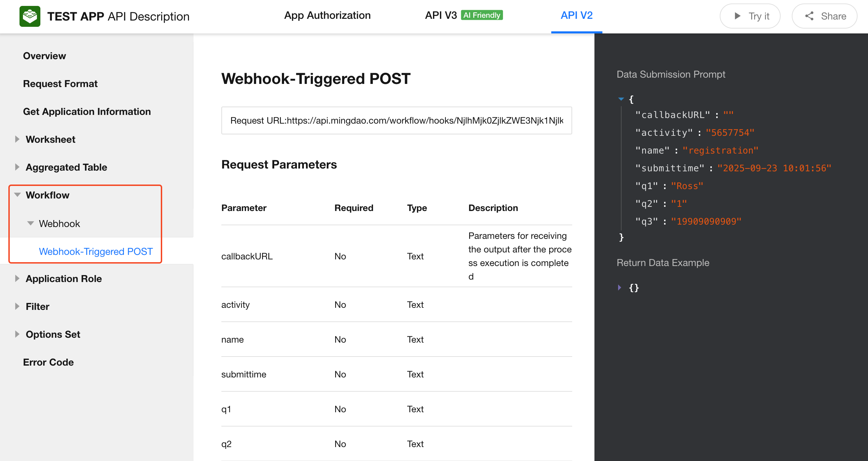
Task: Open the Overview page in sidebar
Action: 45,56
